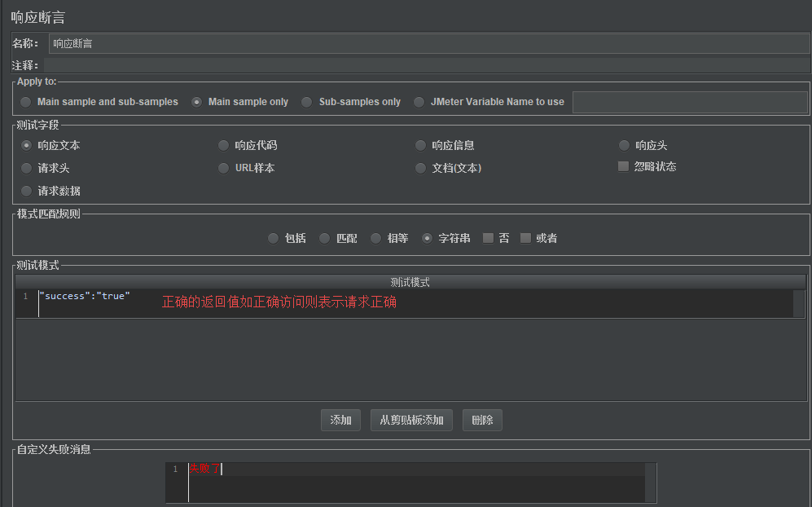Click the 从剪贴板添加 button
This screenshot has width=812, height=507.
click(x=411, y=420)
